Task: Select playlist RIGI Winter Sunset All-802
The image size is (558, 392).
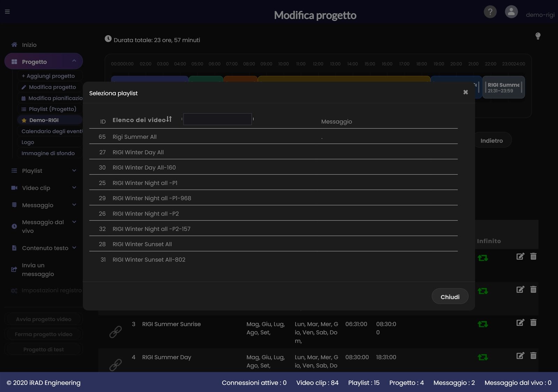Action: click(273, 259)
